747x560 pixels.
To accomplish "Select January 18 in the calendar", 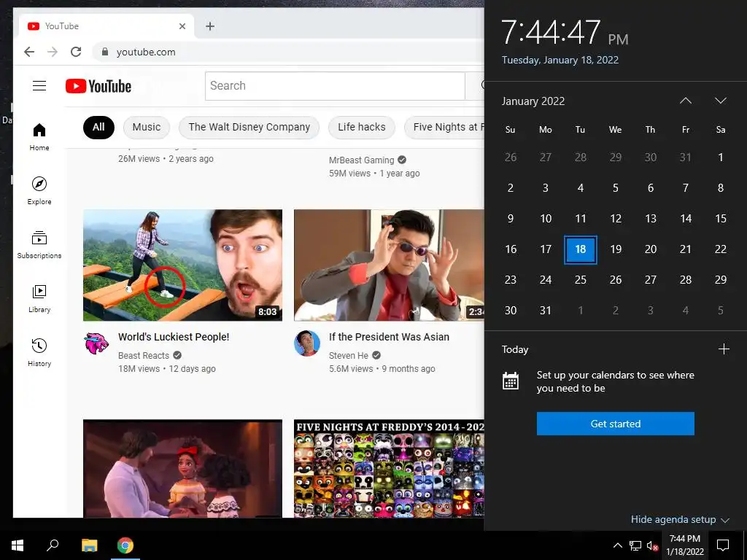I will click(x=580, y=249).
